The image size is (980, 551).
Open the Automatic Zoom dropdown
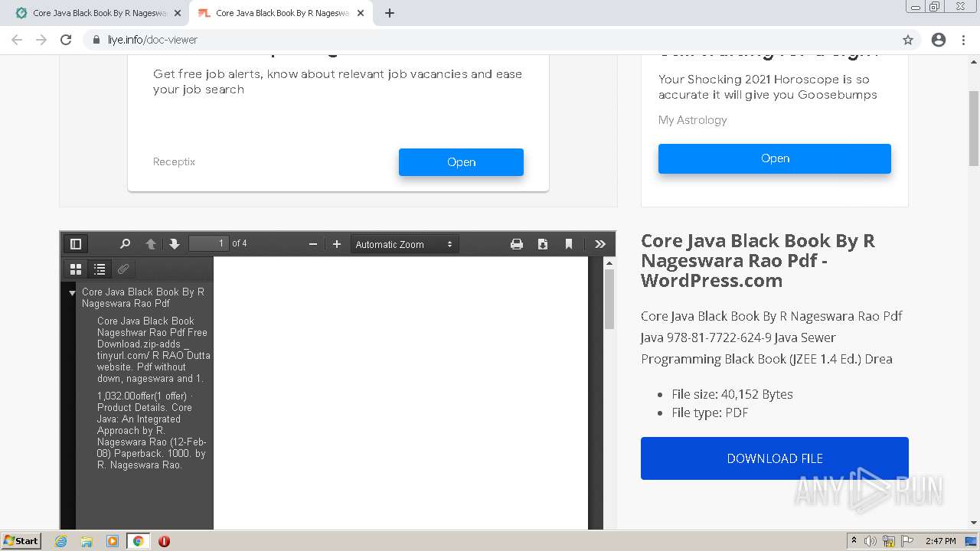pyautogui.click(x=405, y=244)
